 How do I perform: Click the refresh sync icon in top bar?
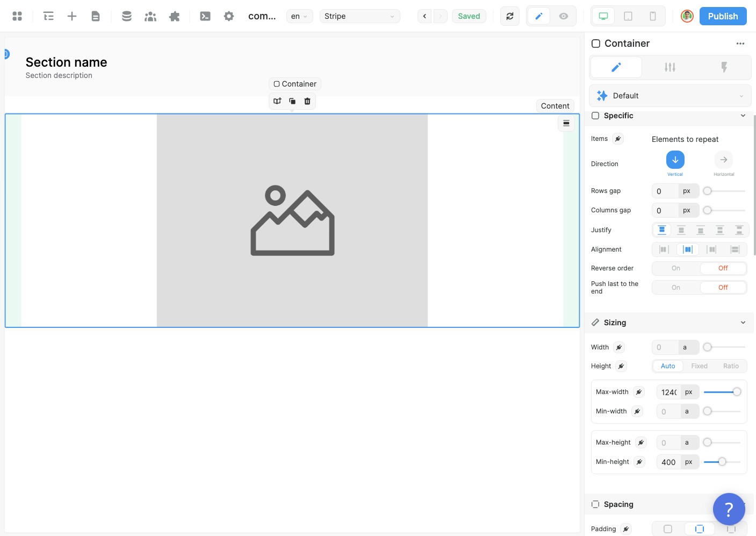(x=509, y=16)
